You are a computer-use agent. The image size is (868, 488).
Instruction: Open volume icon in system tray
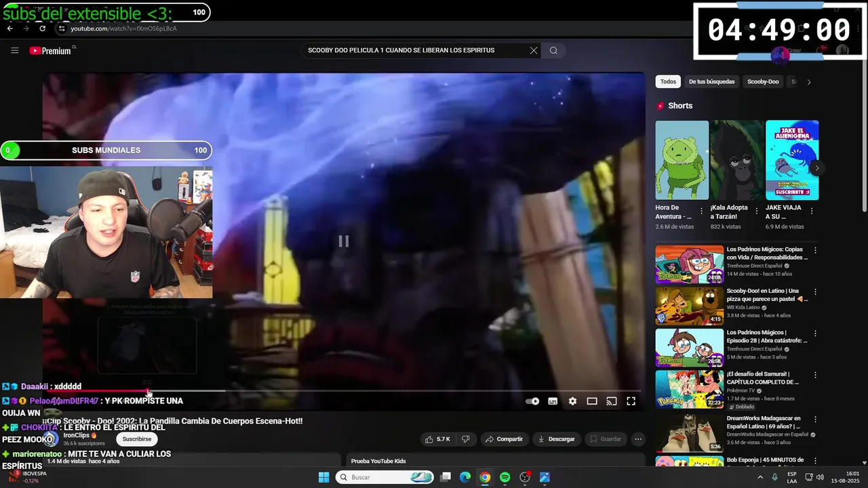(x=821, y=477)
